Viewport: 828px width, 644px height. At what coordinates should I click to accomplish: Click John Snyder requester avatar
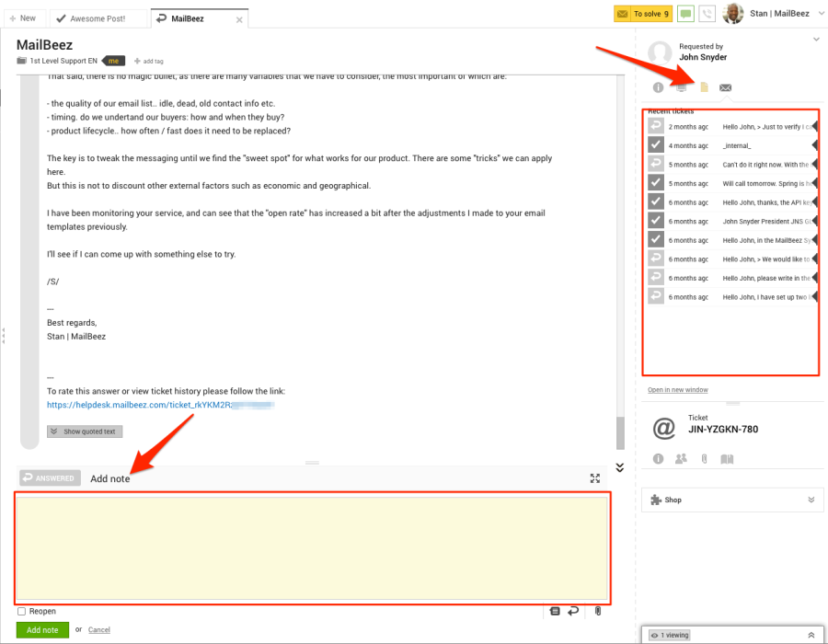tap(660, 52)
